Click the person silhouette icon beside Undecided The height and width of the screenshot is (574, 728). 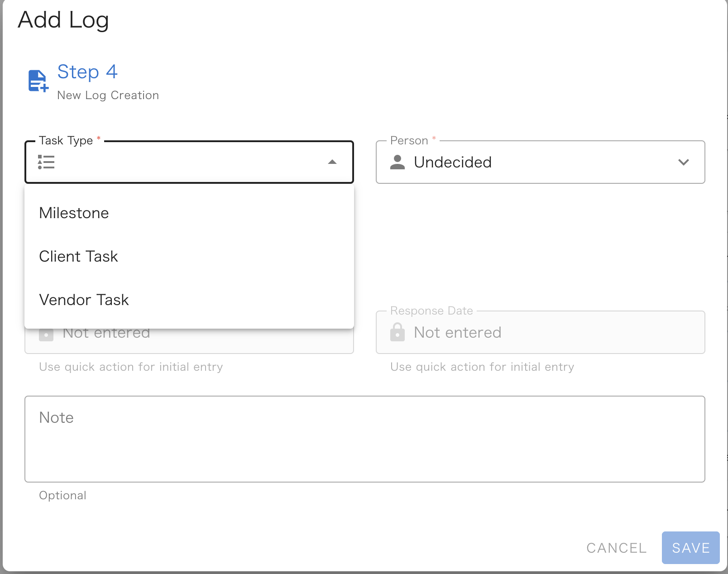pyautogui.click(x=398, y=162)
